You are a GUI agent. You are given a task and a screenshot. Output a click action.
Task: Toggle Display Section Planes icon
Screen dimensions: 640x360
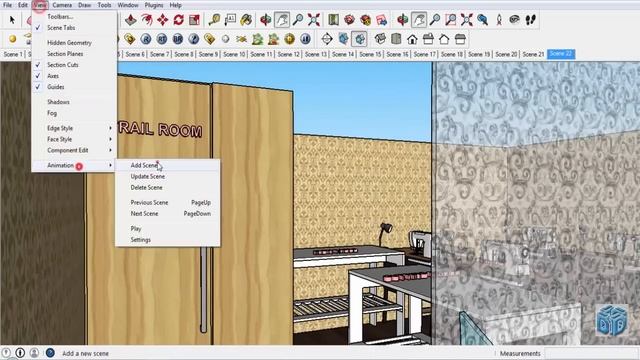[x=343, y=39]
